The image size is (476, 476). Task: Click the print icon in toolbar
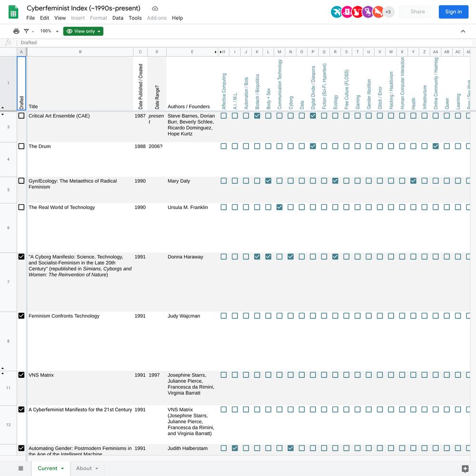(x=16, y=31)
